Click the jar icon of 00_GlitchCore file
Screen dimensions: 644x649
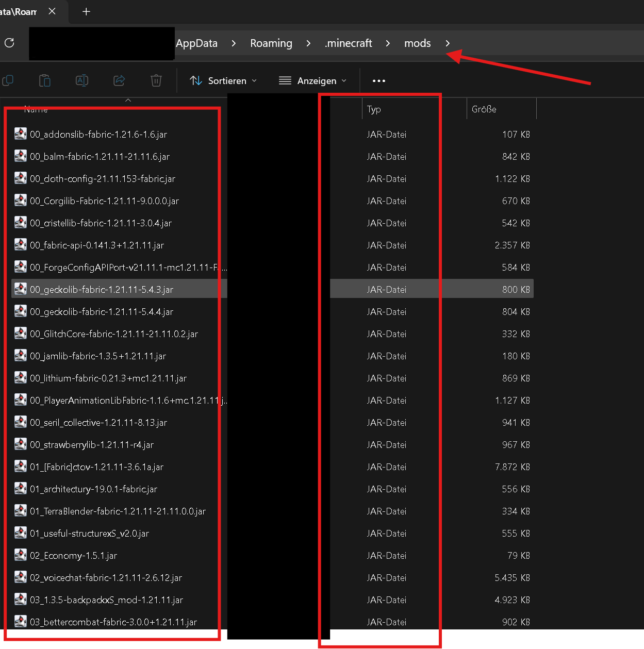21,334
